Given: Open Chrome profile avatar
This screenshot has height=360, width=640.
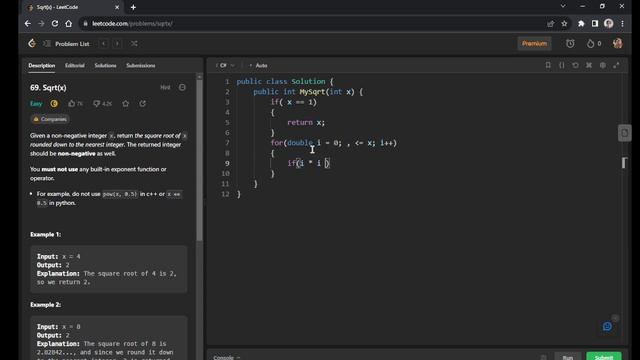Looking at the screenshot, I should click(609, 24).
